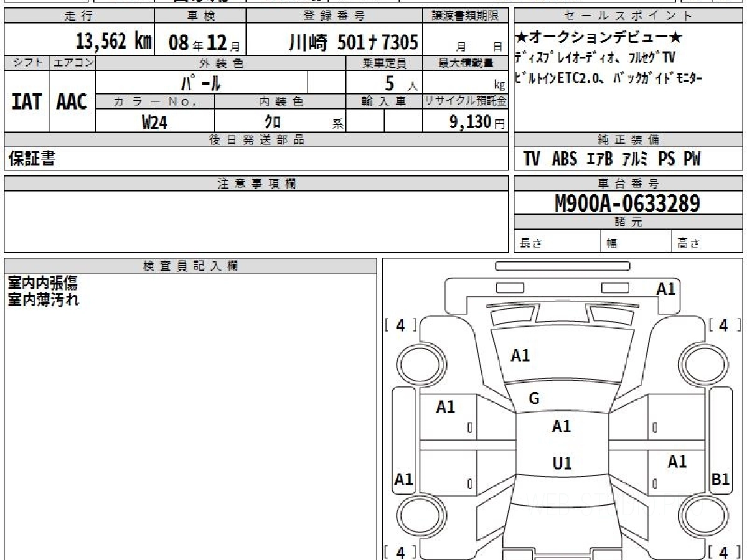The image size is (747, 560).
Task: Click the 幅 dimension label
Action: coord(612,244)
